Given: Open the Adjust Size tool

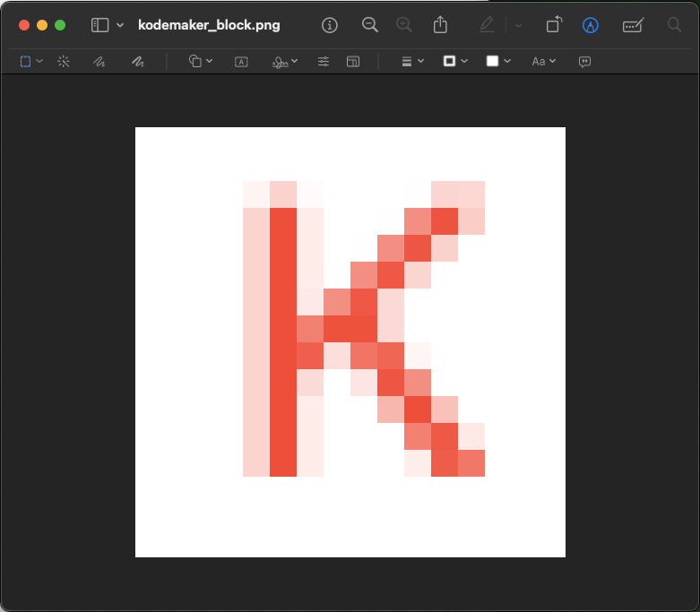Looking at the screenshot, I should click(x=353, y=62).
